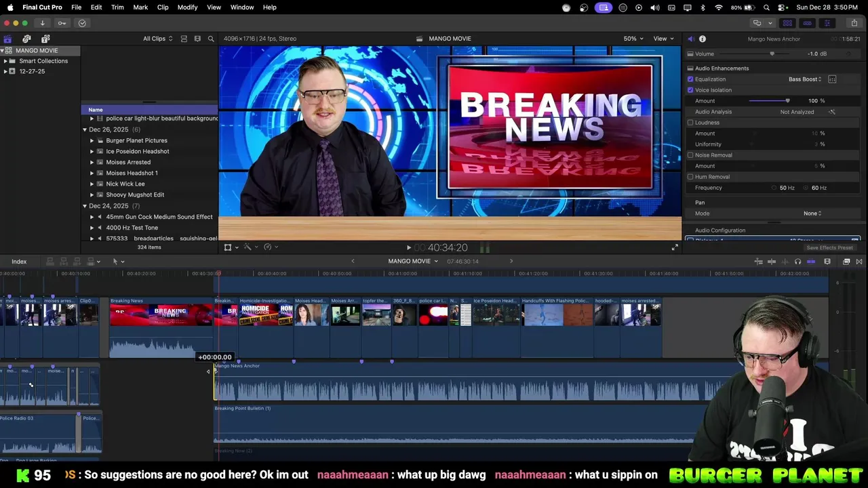868x488 pixels.
Task: Click the Import Media arrow button
Action: (x=42, y=23)
